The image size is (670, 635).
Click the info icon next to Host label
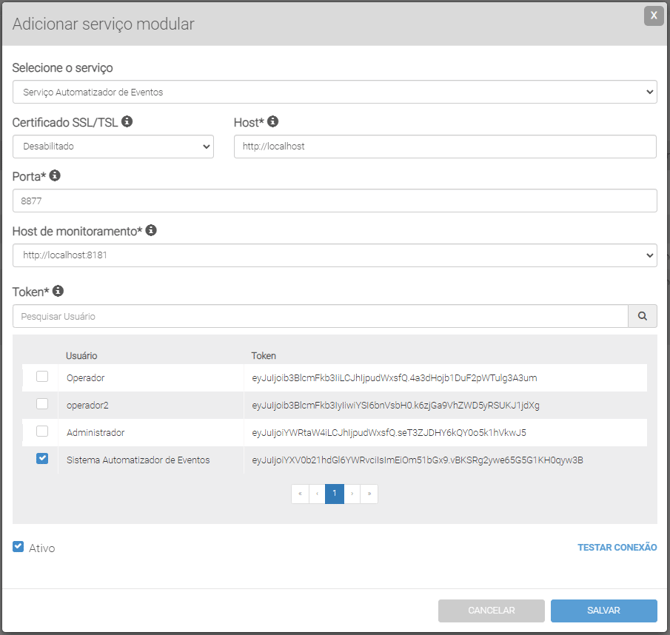pos(272,121)
